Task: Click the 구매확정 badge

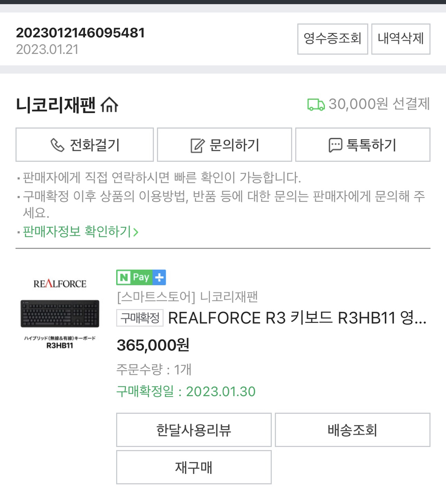Action: pos(140,318)
